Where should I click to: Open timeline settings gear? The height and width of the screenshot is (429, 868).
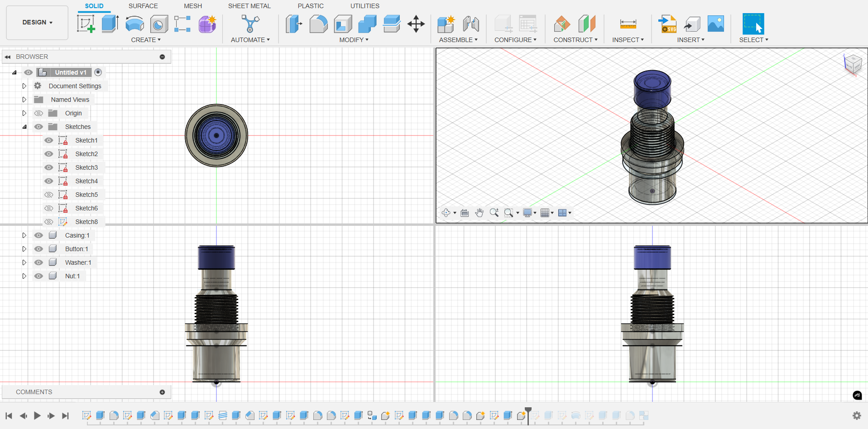point(857,415)
